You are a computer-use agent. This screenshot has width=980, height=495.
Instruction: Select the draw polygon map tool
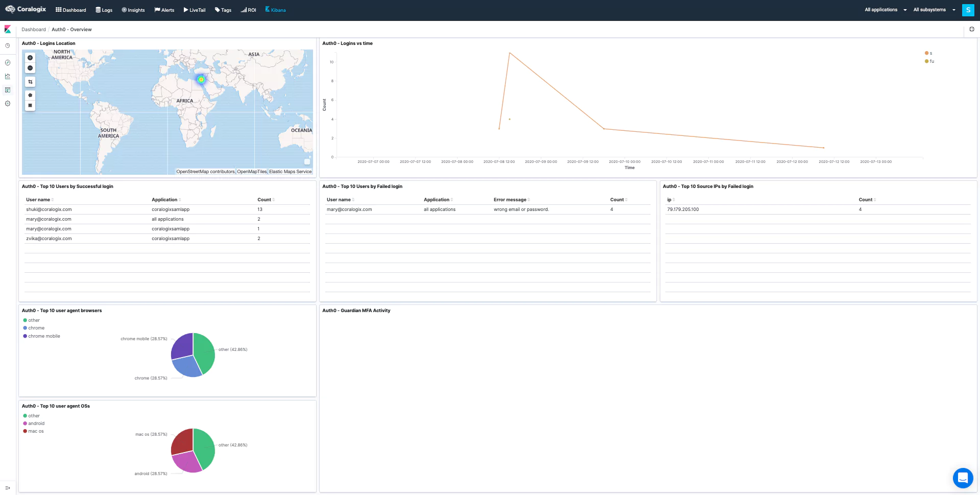point(30,95)
